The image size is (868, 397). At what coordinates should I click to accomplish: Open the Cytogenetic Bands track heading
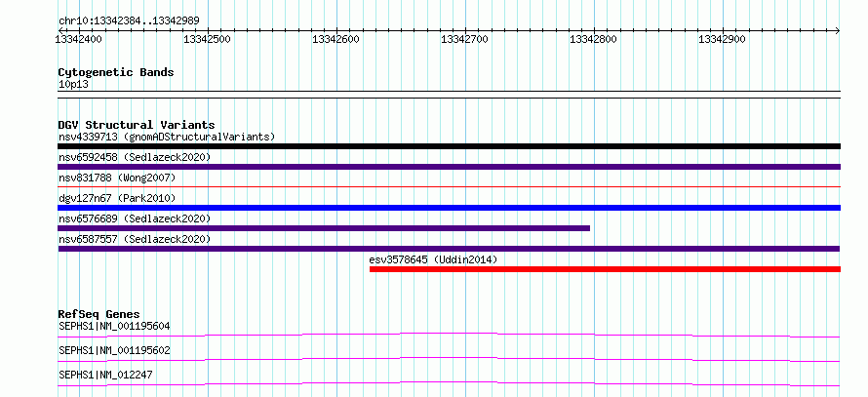116,72
